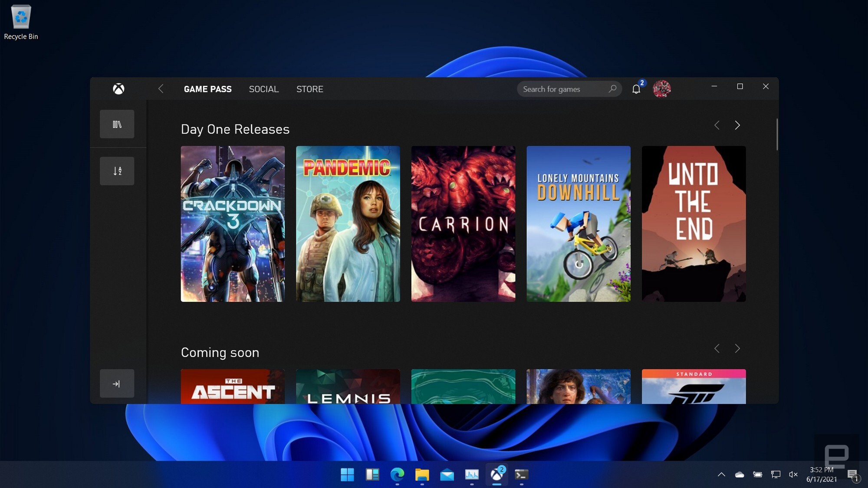Open Carrion game tile

click(463, 224)
